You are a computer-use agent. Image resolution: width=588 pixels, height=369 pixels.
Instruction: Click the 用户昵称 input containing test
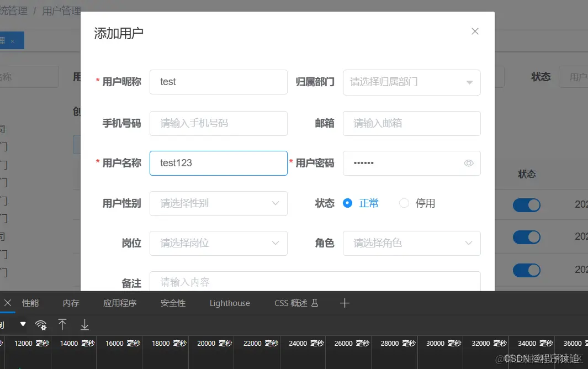point(218,82)
